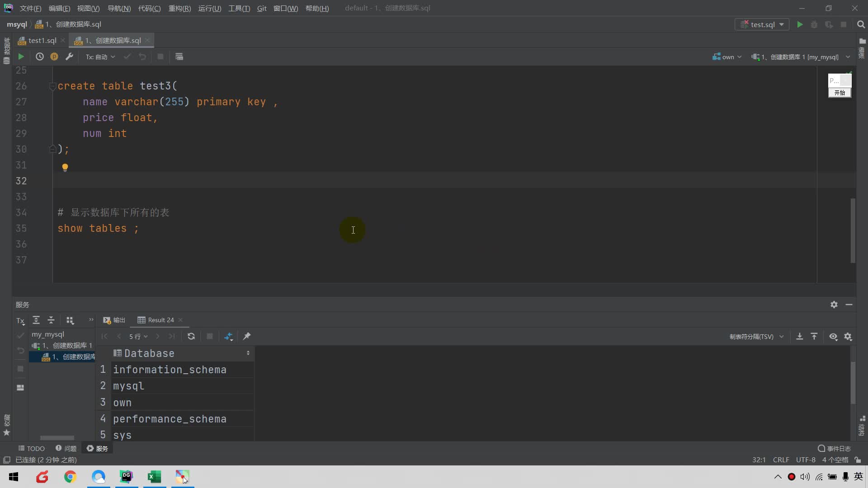Toggle in-editor results table icon
Screen dimensions: 868x488
click(179, 56)
